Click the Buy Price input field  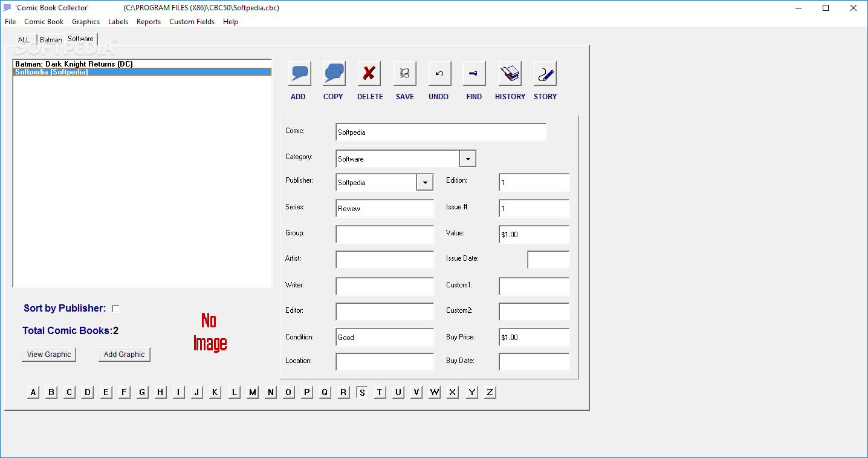pyautogui.click(x=534, y=337)
